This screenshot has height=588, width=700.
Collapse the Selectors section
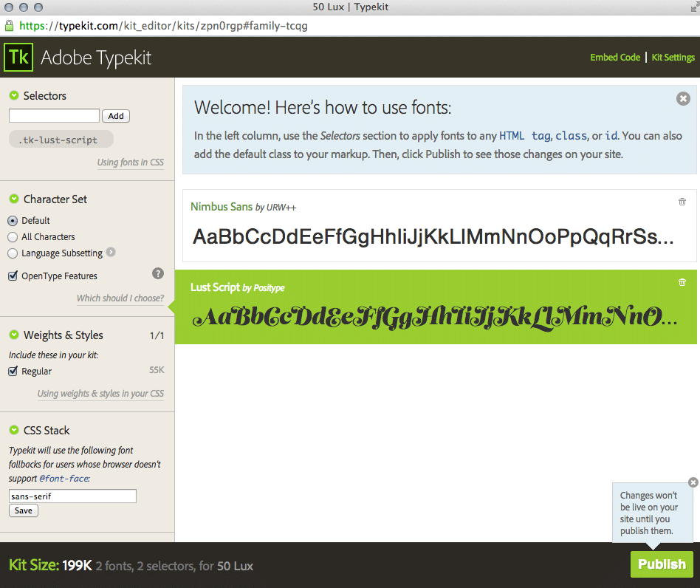tap(14, 95)
